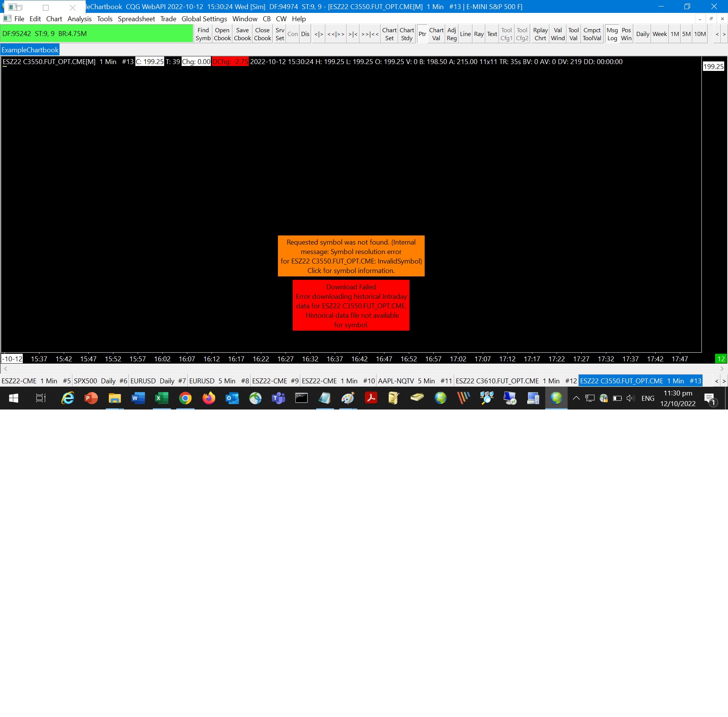Viewport: 728px width, 717px height.
Task: Toggle the Msg Log window
Action: click(612, 34)
